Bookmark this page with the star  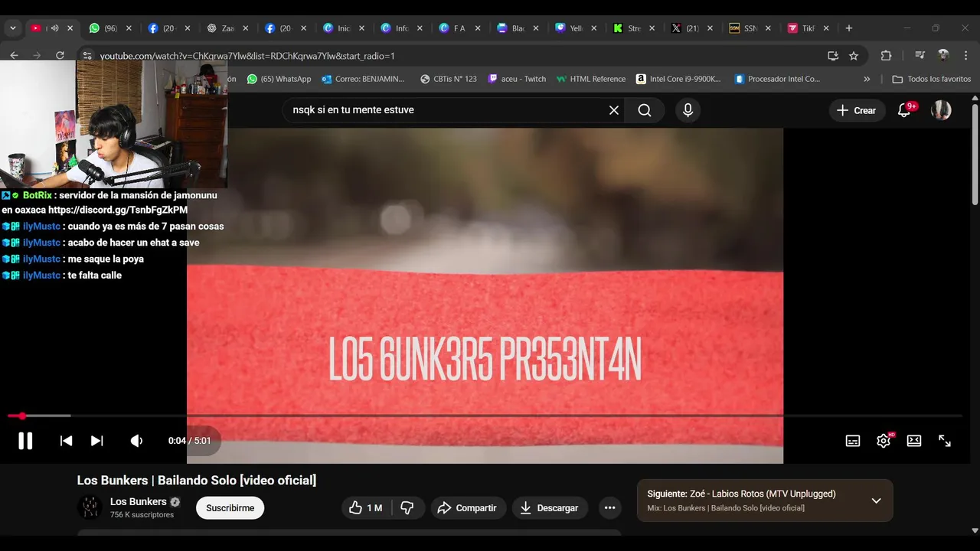click(854, 56)
